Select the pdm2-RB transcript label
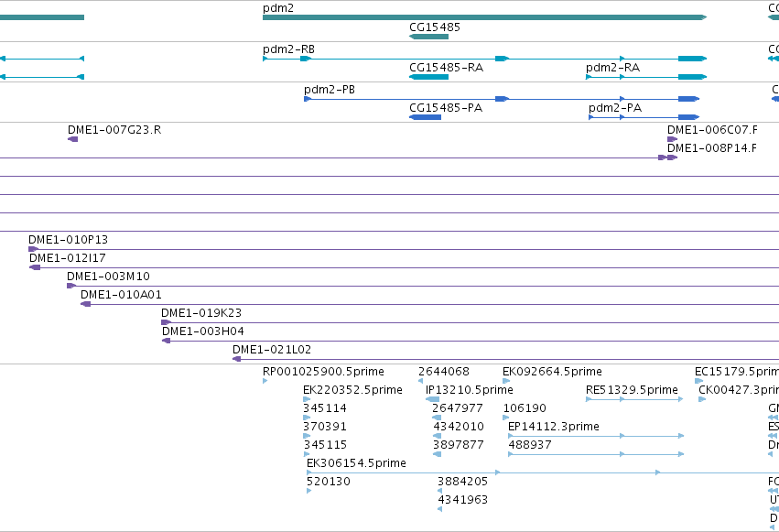Viewport: 779px width, 532px height. tap(288, 49)
